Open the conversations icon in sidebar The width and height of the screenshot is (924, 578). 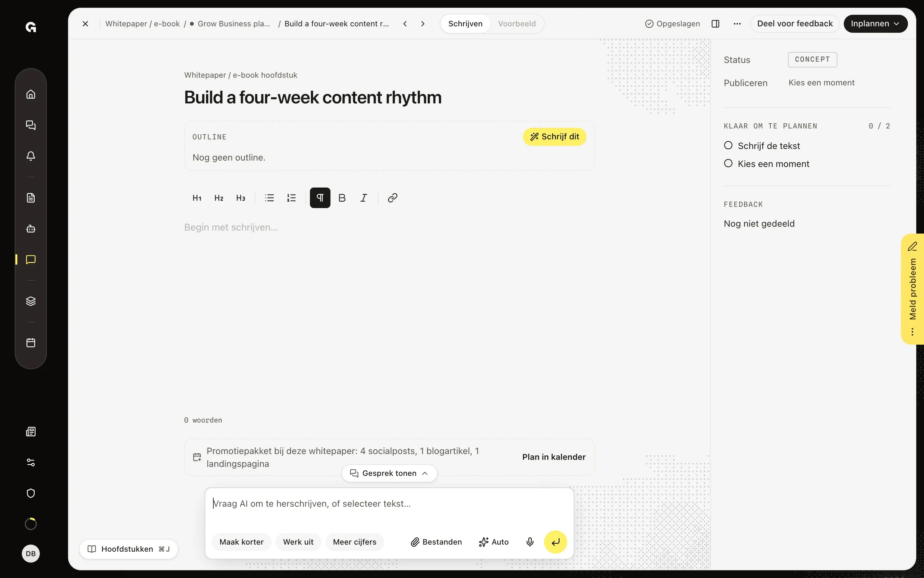tap(30, 125)
